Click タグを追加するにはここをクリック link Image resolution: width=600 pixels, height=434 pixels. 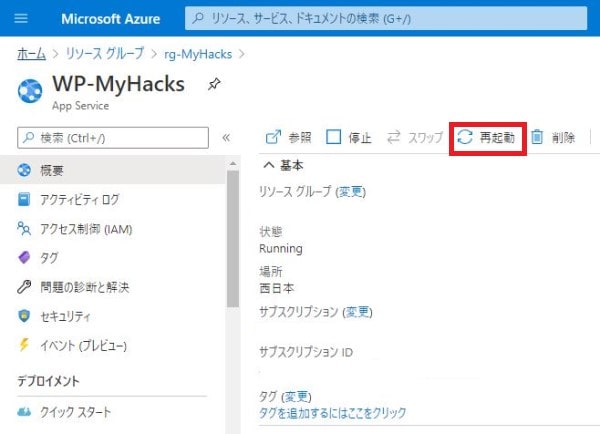pos(333,413)
